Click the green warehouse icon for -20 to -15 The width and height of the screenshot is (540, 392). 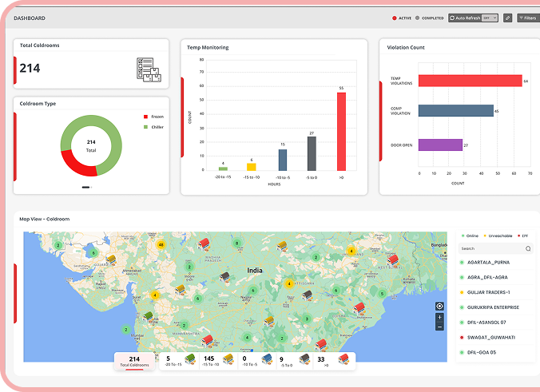coord(190,360)
